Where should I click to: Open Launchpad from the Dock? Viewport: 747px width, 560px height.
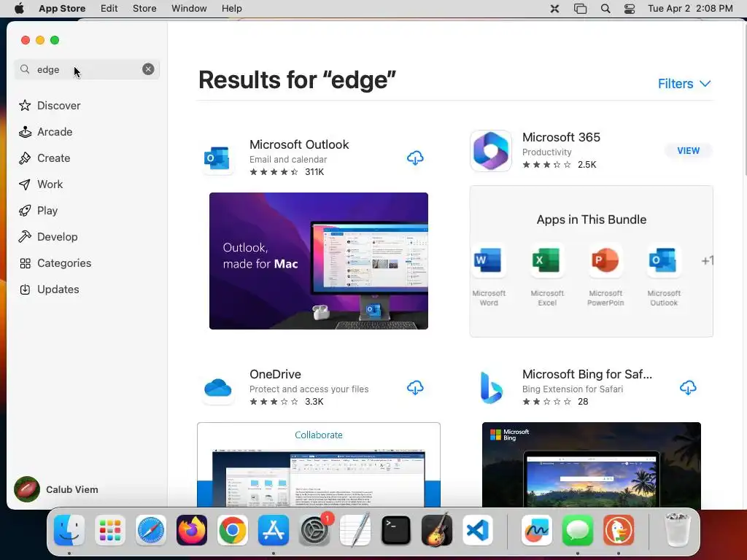[x=110, y=530]
